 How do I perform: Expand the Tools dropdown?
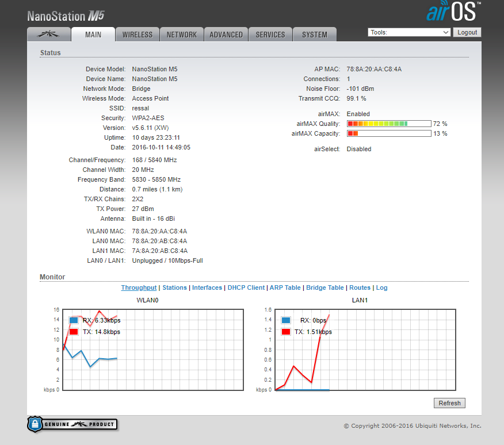[409, 32]
